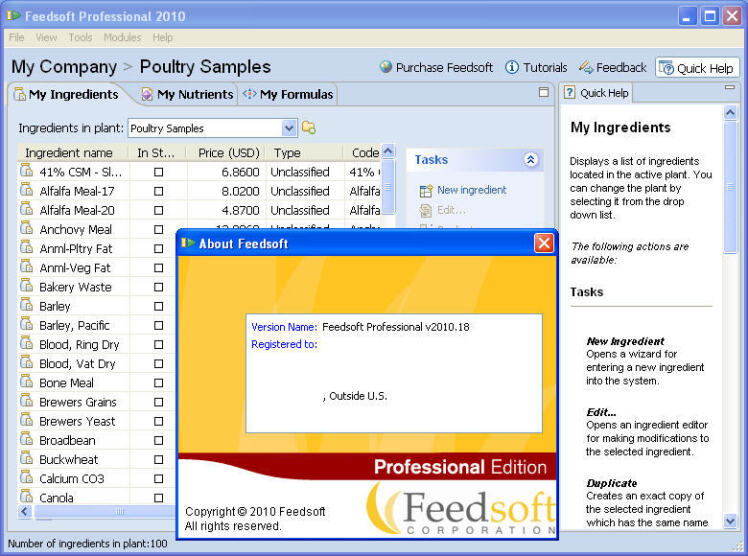Click the Anchovy Meal ingredient row icon
The image size is (748, 556).
coord(27,229)
